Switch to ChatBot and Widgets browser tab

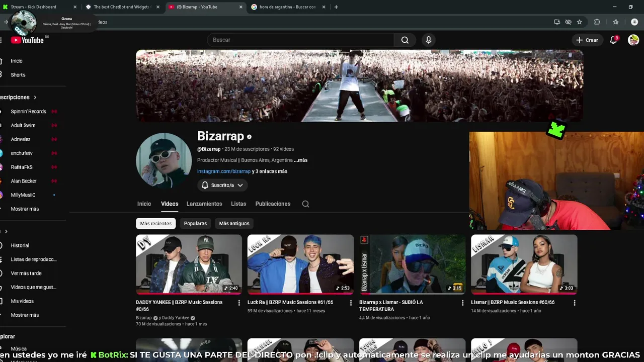pos(122,7)
